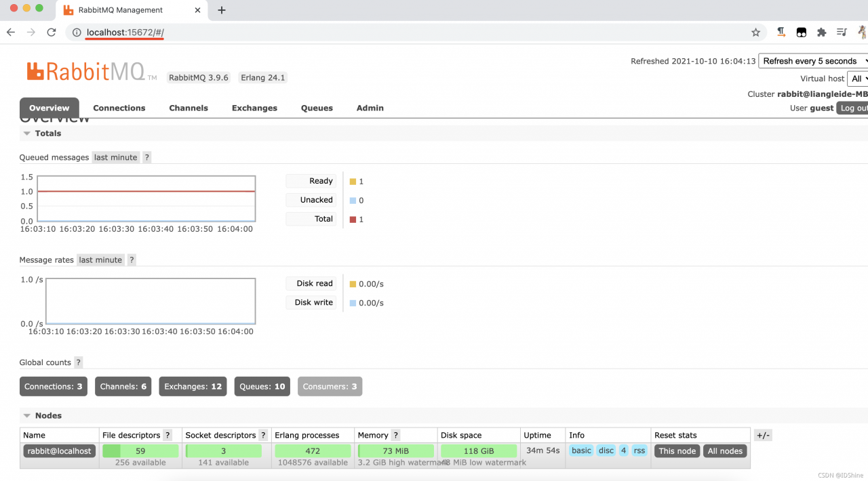Click the Disk read legend label
The image size is (868, 481).
coord(311,283)
